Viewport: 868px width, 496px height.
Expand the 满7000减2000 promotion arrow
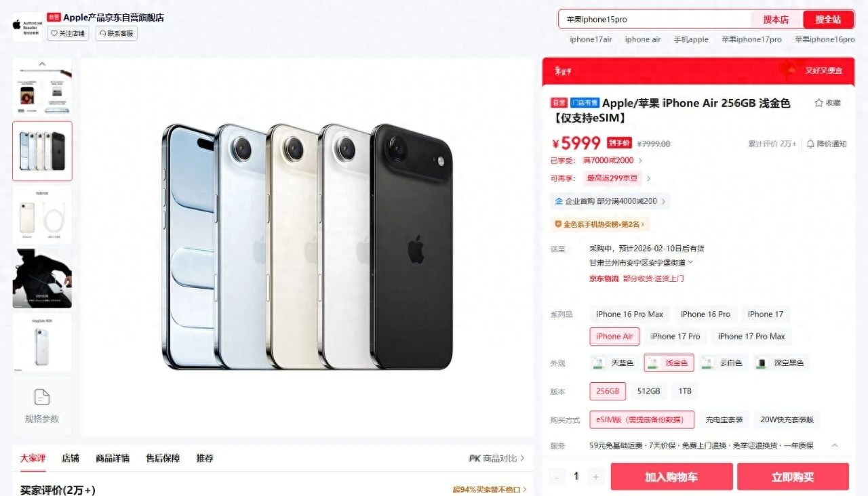(x=641, y=161)
